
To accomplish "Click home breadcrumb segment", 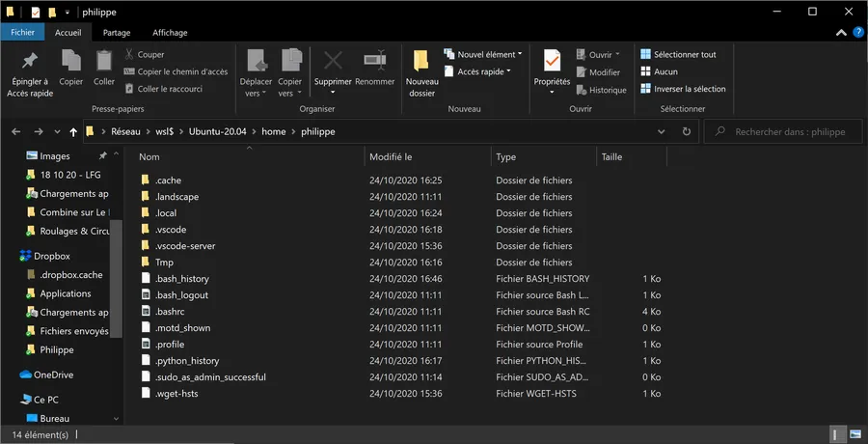I will [x=274, y=132].
